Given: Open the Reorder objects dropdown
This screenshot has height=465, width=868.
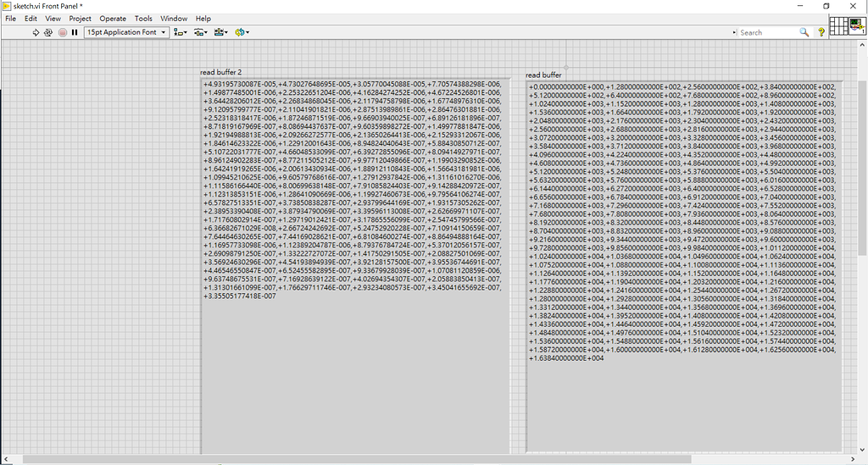Looking at the screenshot, I should pos(242,32).
